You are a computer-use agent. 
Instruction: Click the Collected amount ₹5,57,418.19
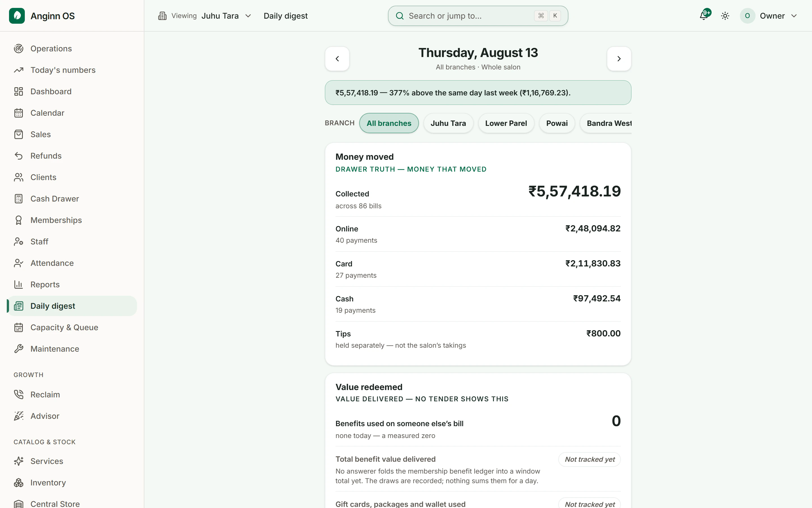574,192
